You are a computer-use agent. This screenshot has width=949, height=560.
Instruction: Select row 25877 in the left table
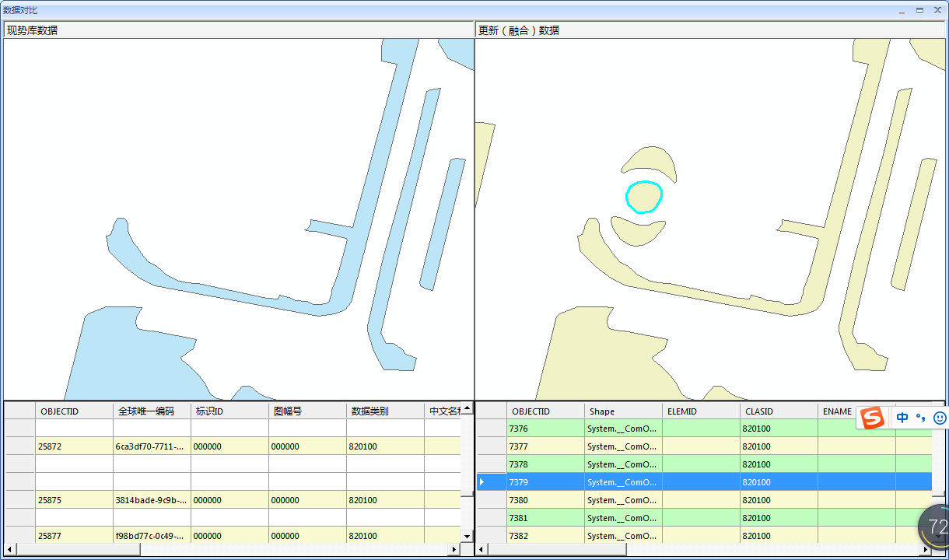74,535
